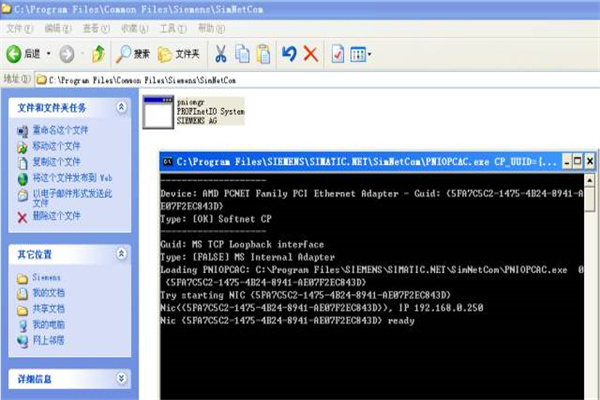Open the 帮助(H) menu

tap(211, 29)
